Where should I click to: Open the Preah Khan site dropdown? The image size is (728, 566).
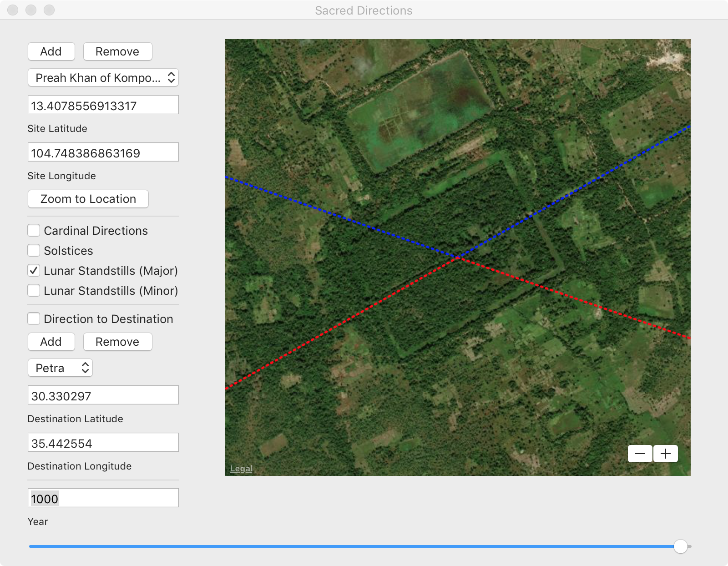pos(103,78)
